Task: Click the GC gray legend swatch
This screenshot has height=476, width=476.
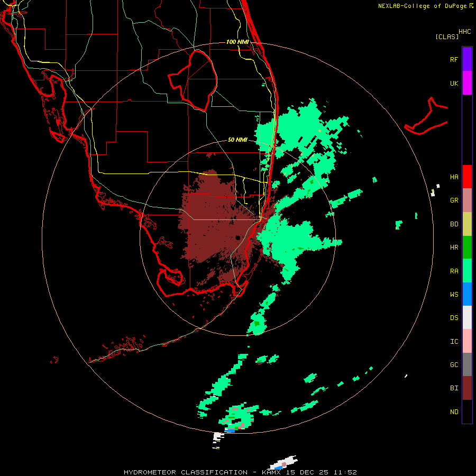Action: click(x=467, y=364)
